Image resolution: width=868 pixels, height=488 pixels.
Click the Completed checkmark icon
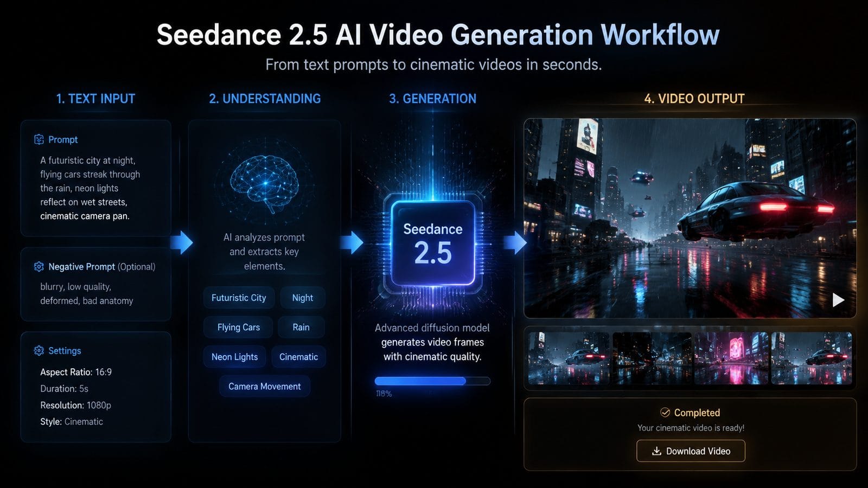pyautogui.click(x=665, y=413)
